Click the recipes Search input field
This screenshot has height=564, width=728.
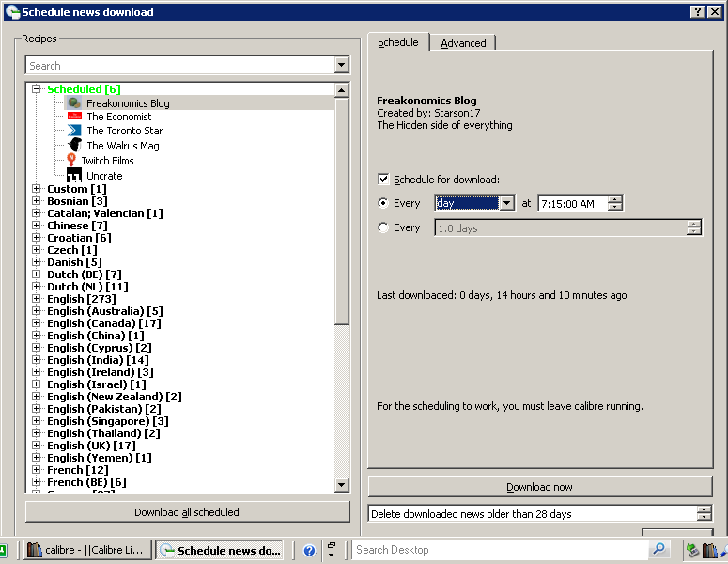point(180,66)
